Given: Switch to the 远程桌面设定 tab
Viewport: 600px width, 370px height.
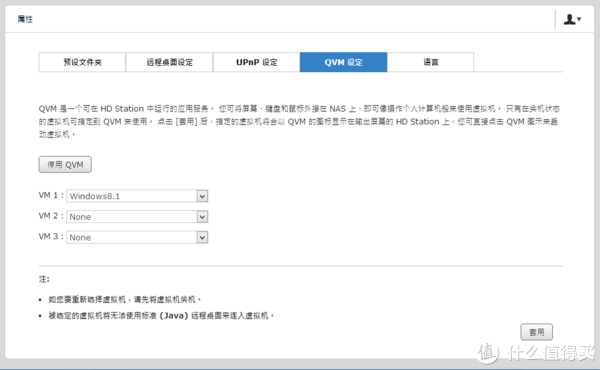Looking at the screenshot, I should click(170, 62).
